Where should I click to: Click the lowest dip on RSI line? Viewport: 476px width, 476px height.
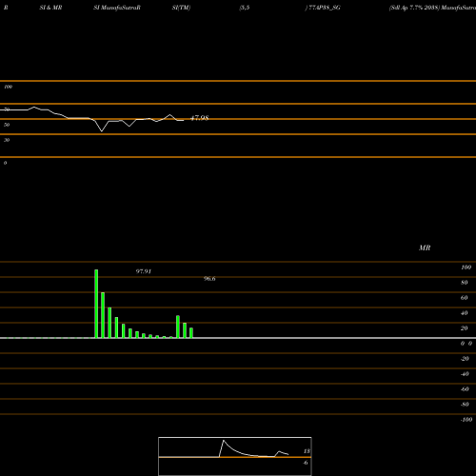click(x=102, y=131)
